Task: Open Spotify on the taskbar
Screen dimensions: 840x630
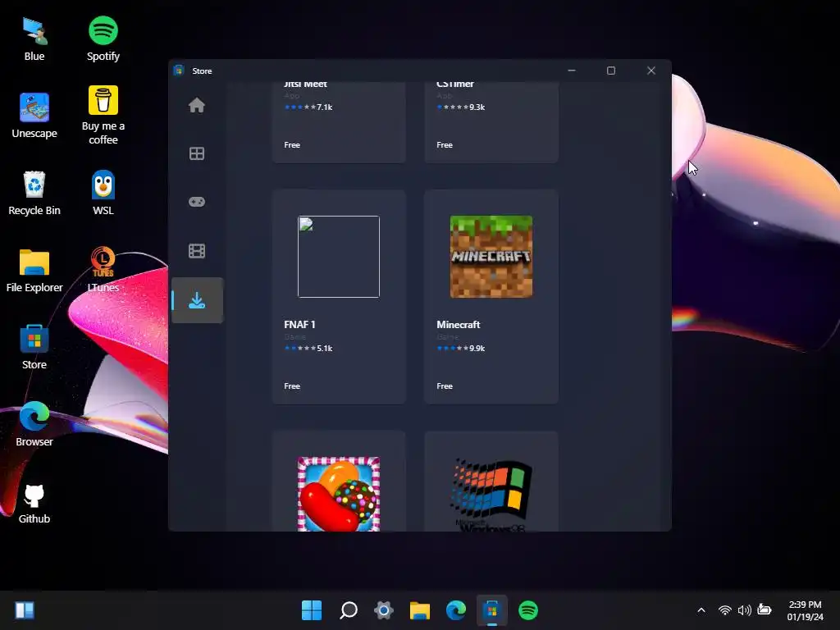Action: (528, 610)
